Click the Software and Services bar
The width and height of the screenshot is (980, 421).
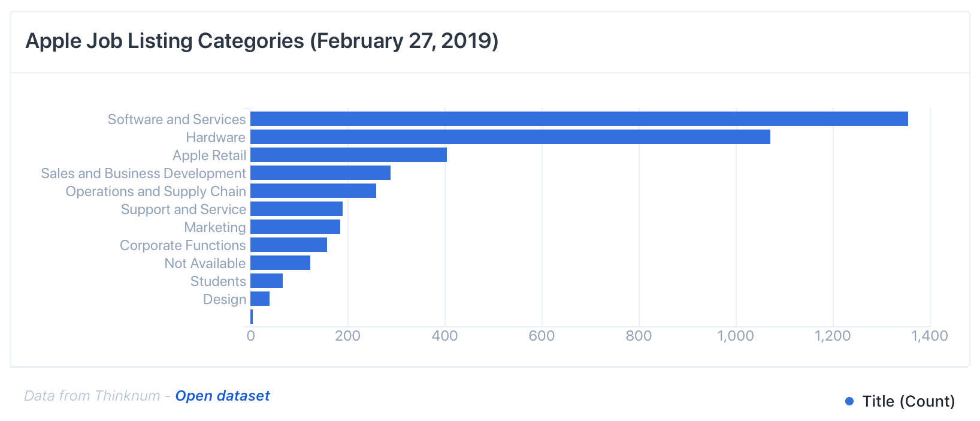pyautogui.click(x=579, y=119)
